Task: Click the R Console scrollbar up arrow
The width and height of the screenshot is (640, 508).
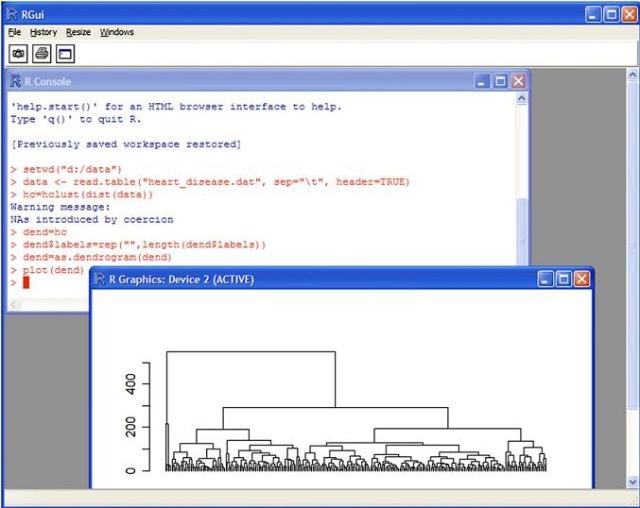Action: 521,99
